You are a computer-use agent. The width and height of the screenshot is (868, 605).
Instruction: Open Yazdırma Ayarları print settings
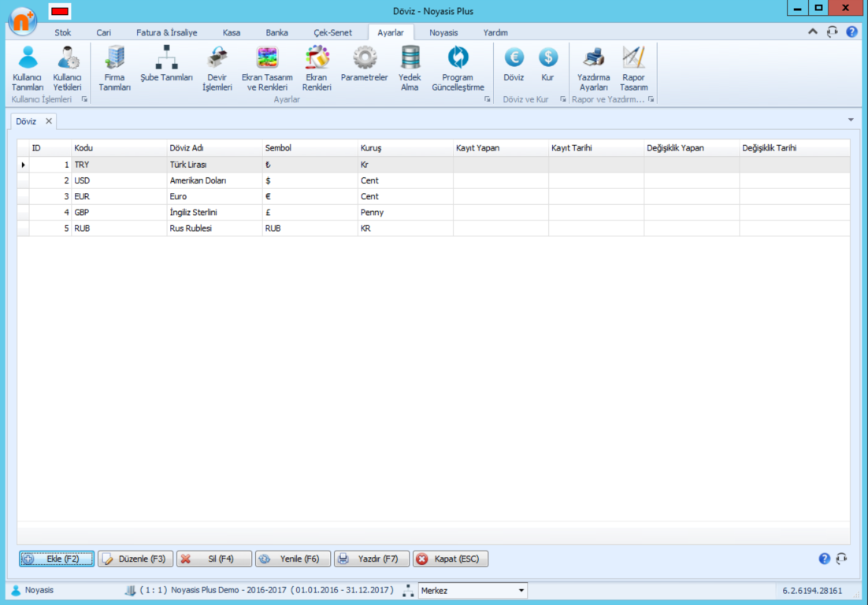pyautogui.click(x=593, y=68)
